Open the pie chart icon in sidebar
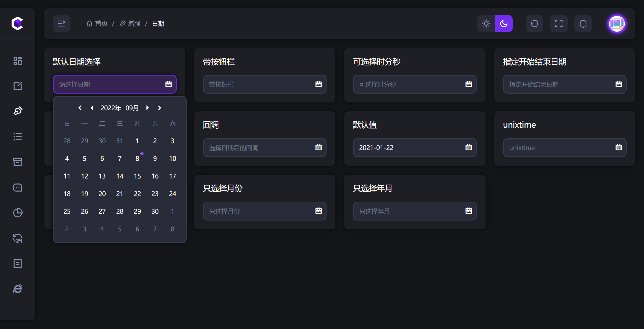This screenshot has height=329, width=644. 17,213
